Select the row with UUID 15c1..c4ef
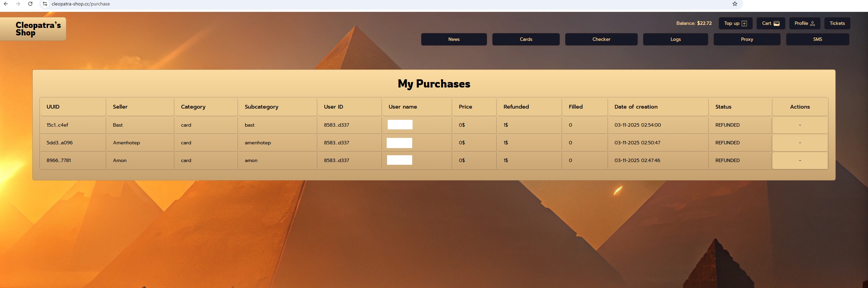The image size is (868, 288). click(x=57, y=125)
